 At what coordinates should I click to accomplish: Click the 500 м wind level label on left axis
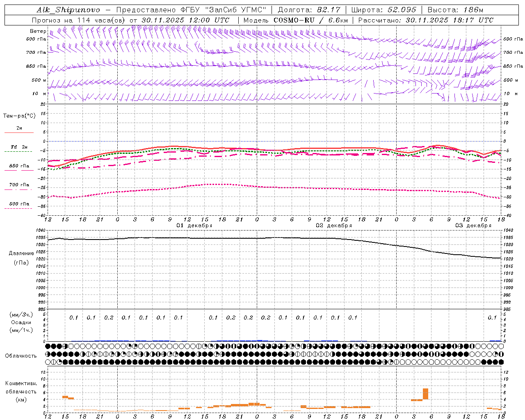39,80
